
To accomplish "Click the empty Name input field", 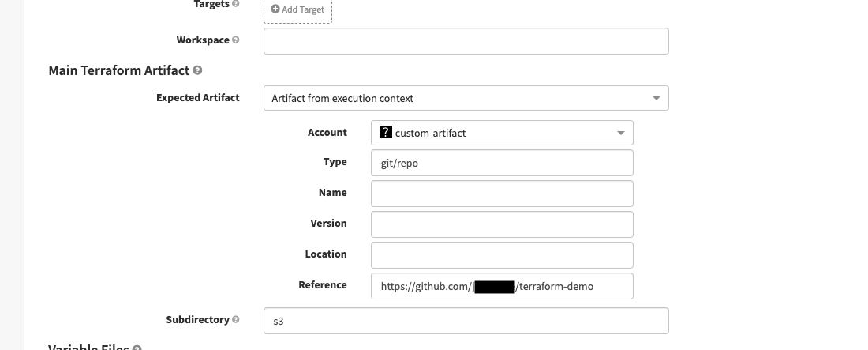I will (x=502, y=194).
